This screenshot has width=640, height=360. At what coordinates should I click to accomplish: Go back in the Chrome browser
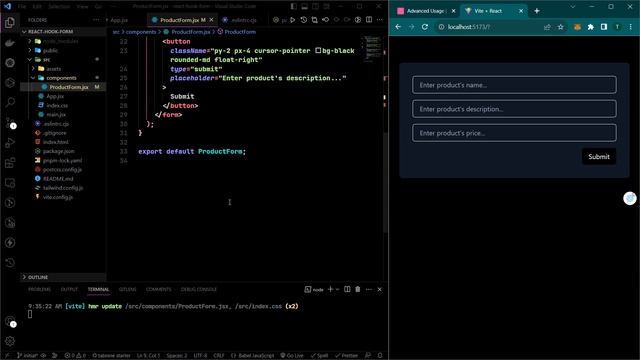point(398,27)
